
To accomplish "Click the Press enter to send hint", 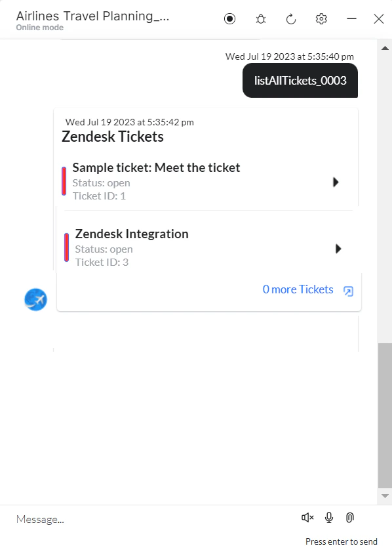I will [x=341, y=541].
